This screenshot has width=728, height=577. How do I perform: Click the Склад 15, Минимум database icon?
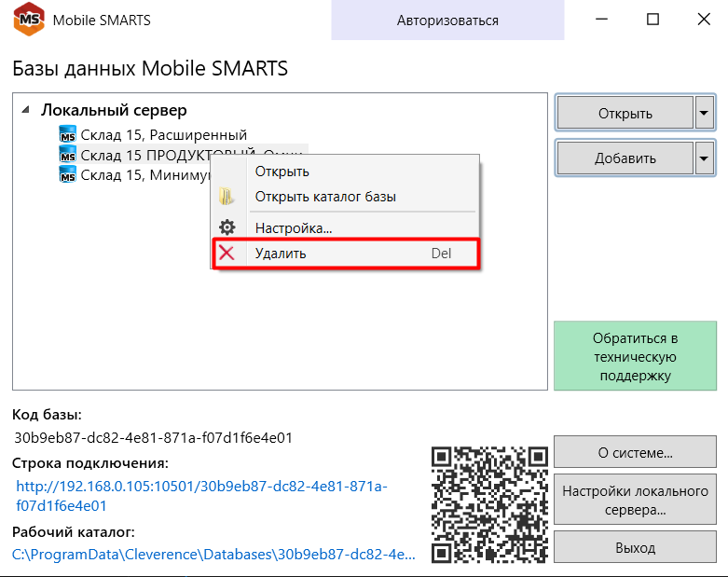point(68,174)
